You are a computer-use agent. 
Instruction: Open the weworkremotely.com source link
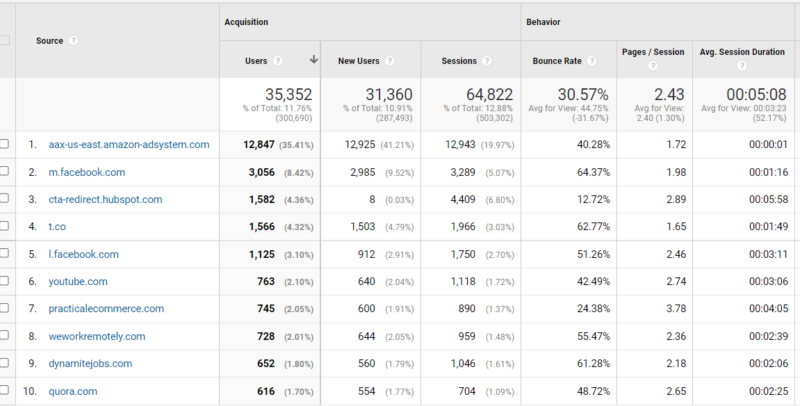[97, 336]
